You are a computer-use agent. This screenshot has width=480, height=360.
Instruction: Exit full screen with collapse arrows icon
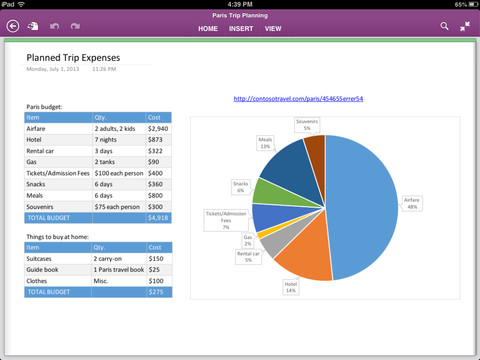pyautogui.click(x=465, y=26)
